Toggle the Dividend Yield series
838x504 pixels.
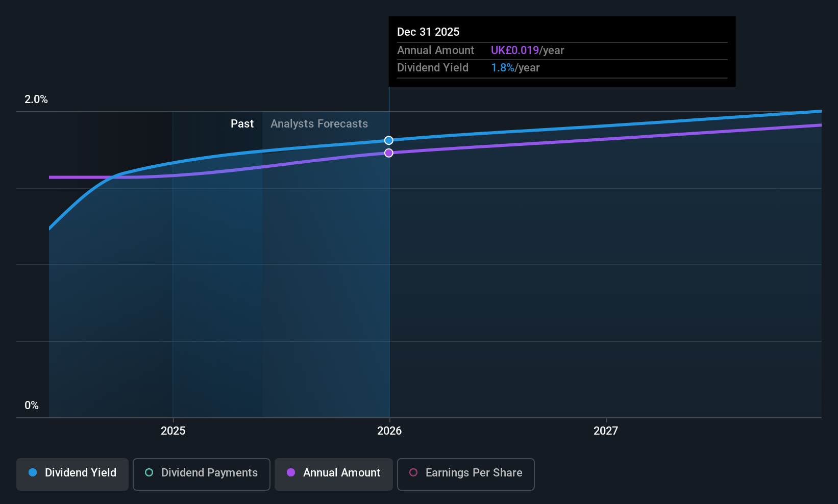pos(72,474)
